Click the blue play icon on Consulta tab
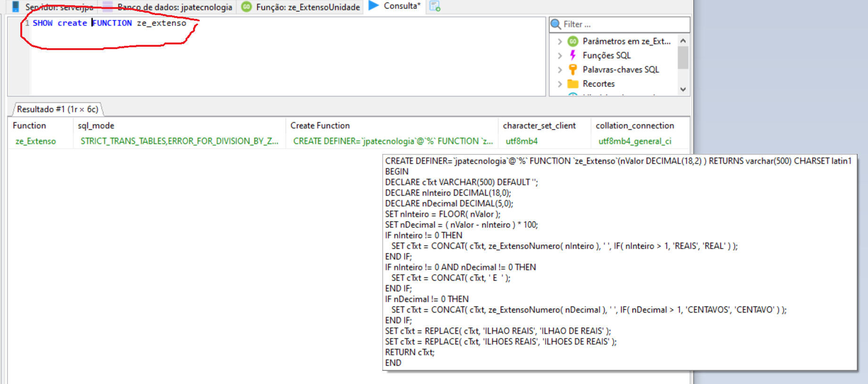Image resolution: width=868 pixels, height=384 pixels. click(x=373, y=6)
